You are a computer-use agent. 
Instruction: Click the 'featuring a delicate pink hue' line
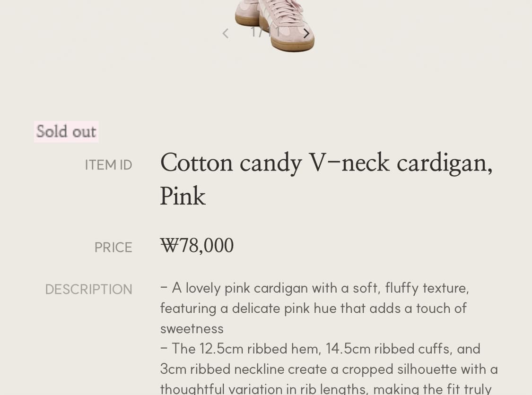(x=313, y=308)
